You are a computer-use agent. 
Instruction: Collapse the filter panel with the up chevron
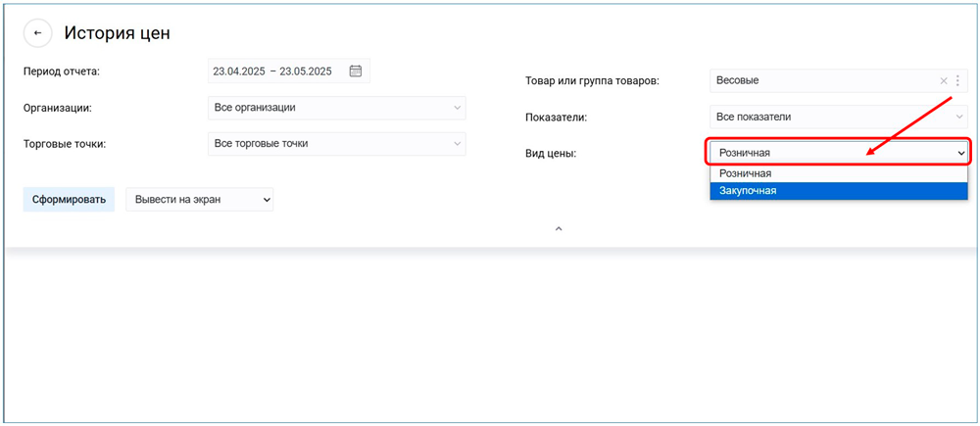click(559, 228)
